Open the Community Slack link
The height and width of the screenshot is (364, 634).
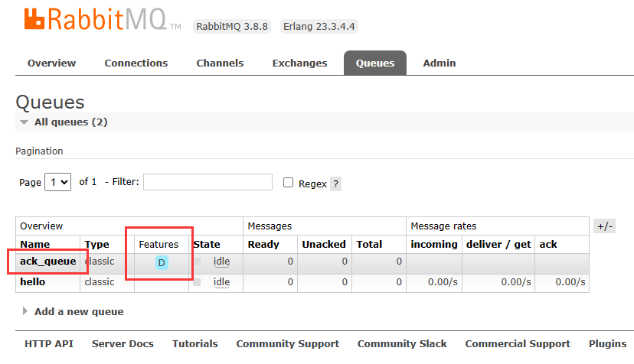402,344
